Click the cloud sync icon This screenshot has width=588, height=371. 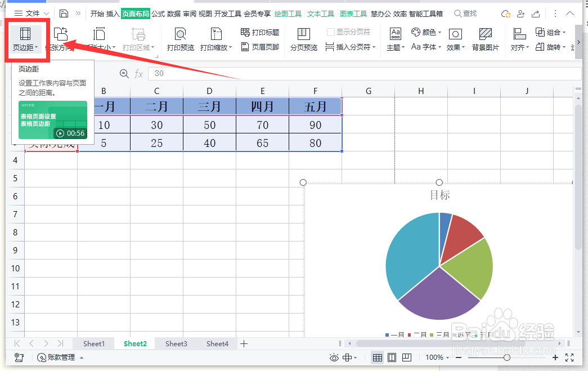[x=505, y=14]
